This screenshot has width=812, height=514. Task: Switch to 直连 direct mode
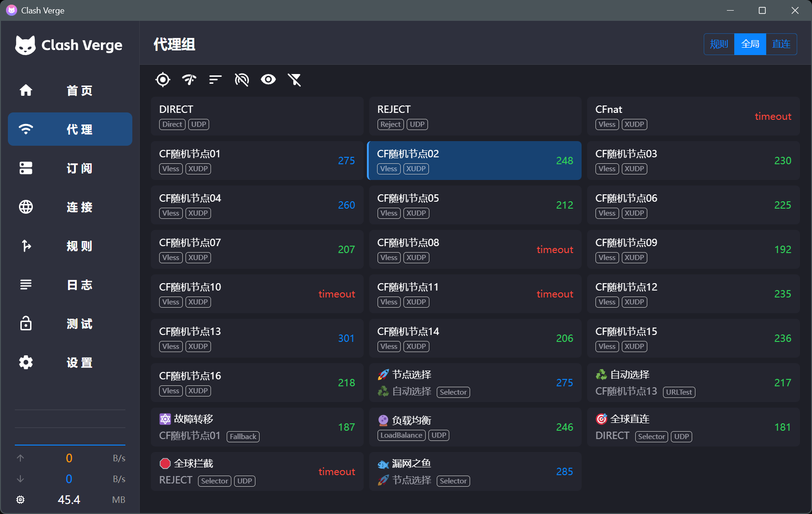(x=781, y=44)
